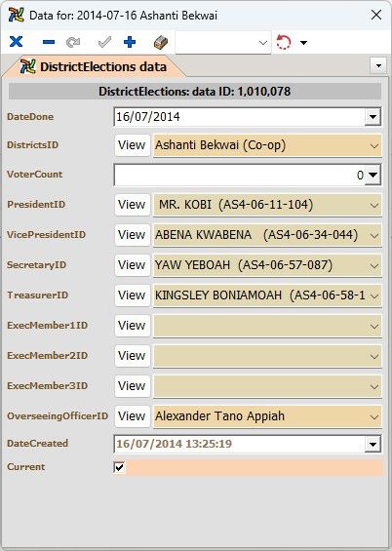The image size is (392, 551).
Task: Open the DistrictsID Ashanti Bekwai dropdown
Action: (x=267, y=145)
